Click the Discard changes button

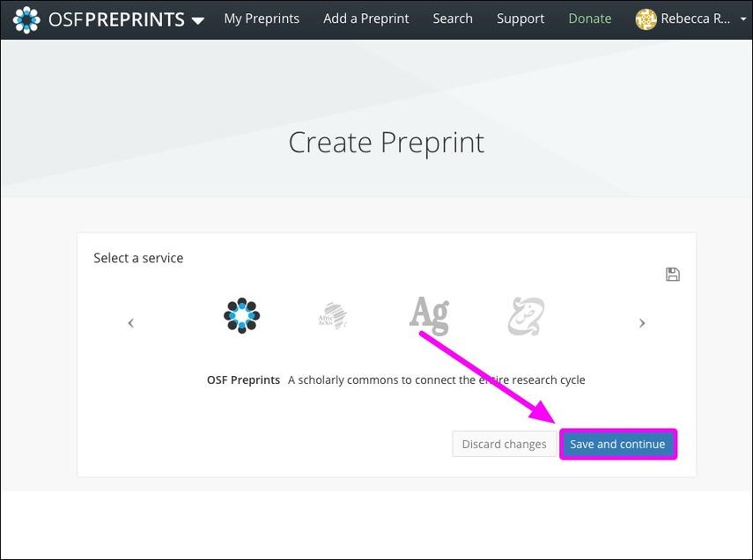(x=505, y=444)
